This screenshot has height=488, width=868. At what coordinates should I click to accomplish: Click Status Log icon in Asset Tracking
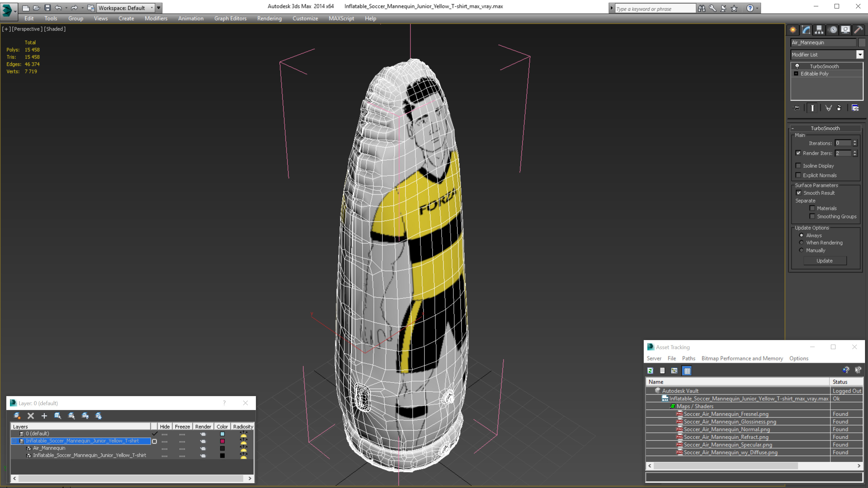click(662, 371)
